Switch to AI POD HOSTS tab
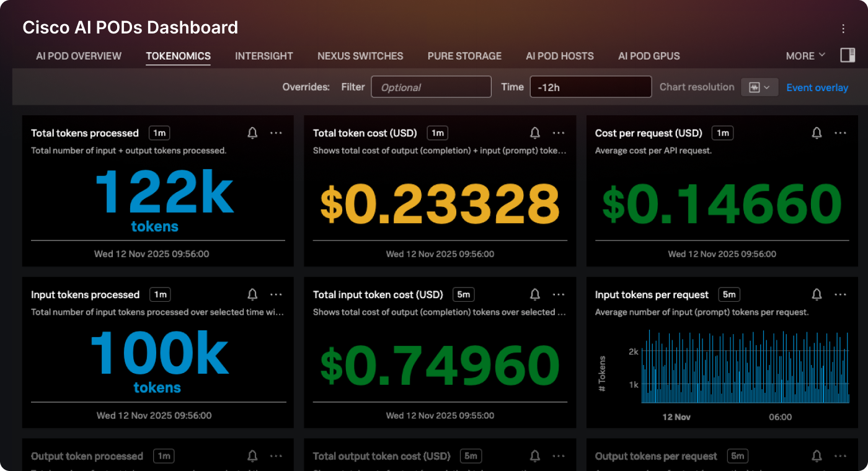This screenshot has width=868, height=471. (x=560, y=56)
